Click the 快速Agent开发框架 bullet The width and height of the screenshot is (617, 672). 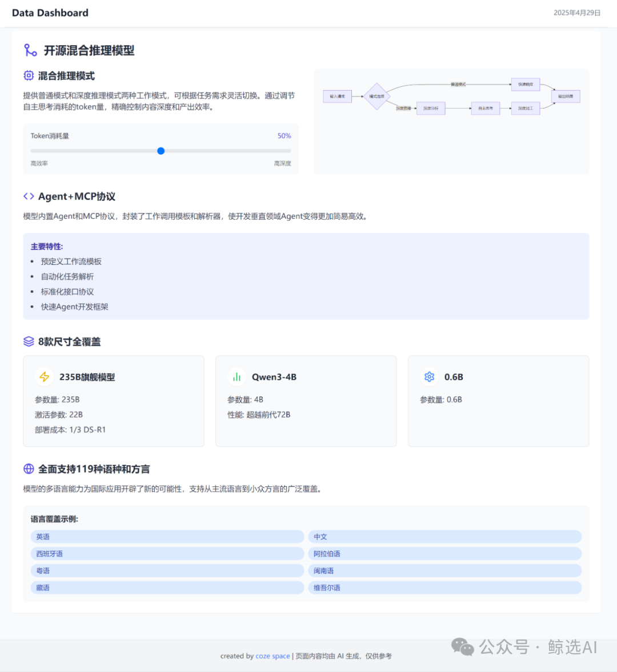75,307
